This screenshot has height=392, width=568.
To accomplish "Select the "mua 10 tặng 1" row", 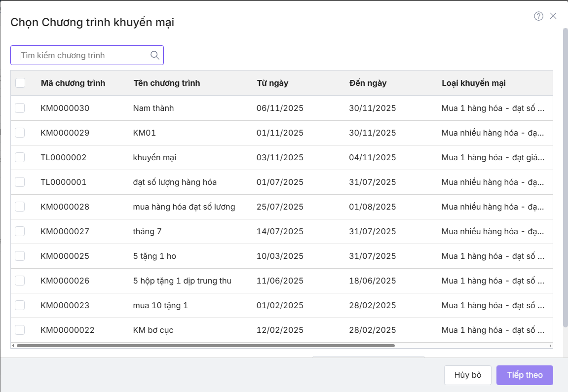I will [160, 305].
